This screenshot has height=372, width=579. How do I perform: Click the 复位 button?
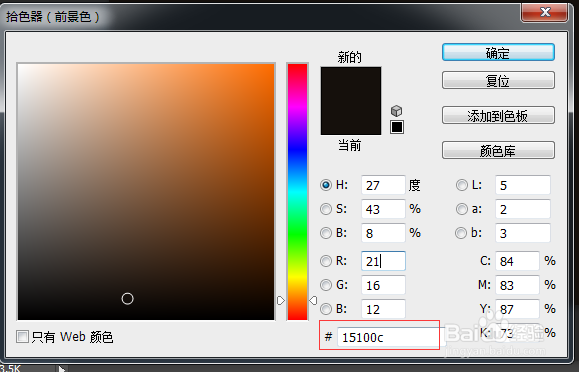point(498,80)
